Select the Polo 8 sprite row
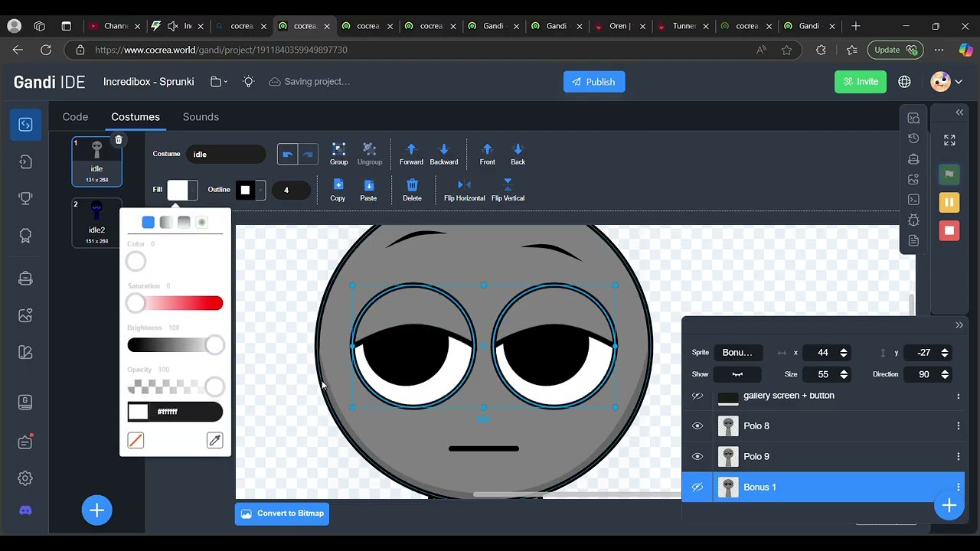 (825, 426)
